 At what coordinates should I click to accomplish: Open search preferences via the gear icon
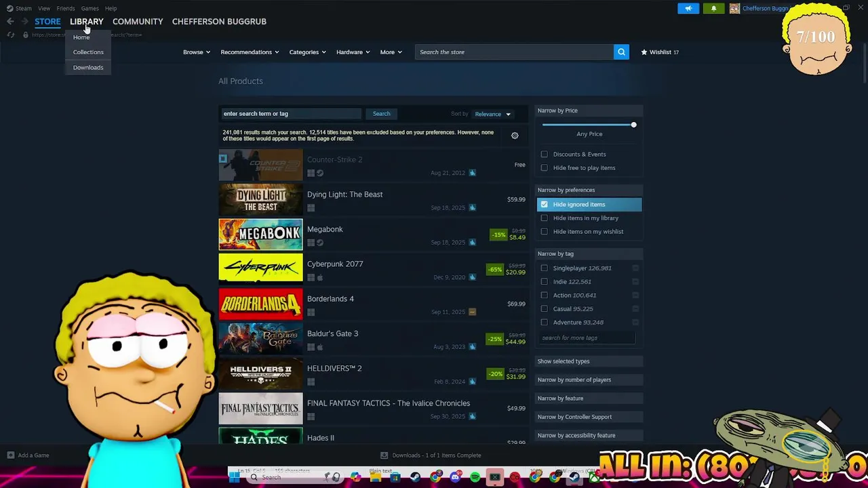click(515, 136)
